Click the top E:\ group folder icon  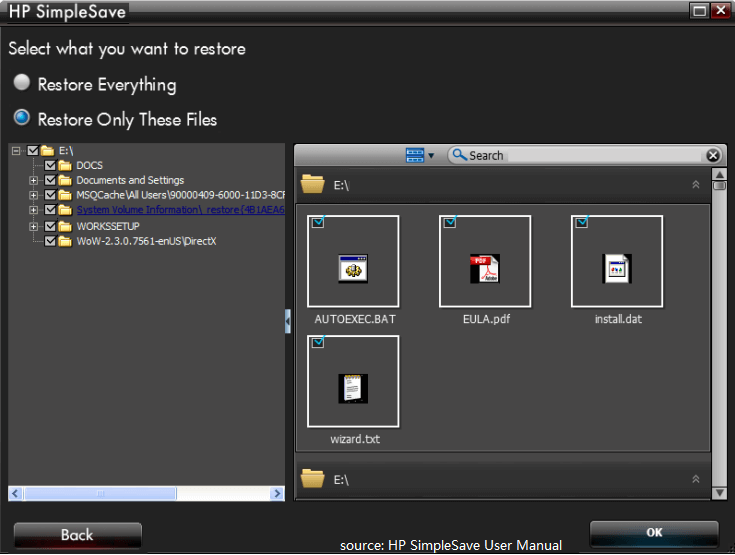(313, 184)
